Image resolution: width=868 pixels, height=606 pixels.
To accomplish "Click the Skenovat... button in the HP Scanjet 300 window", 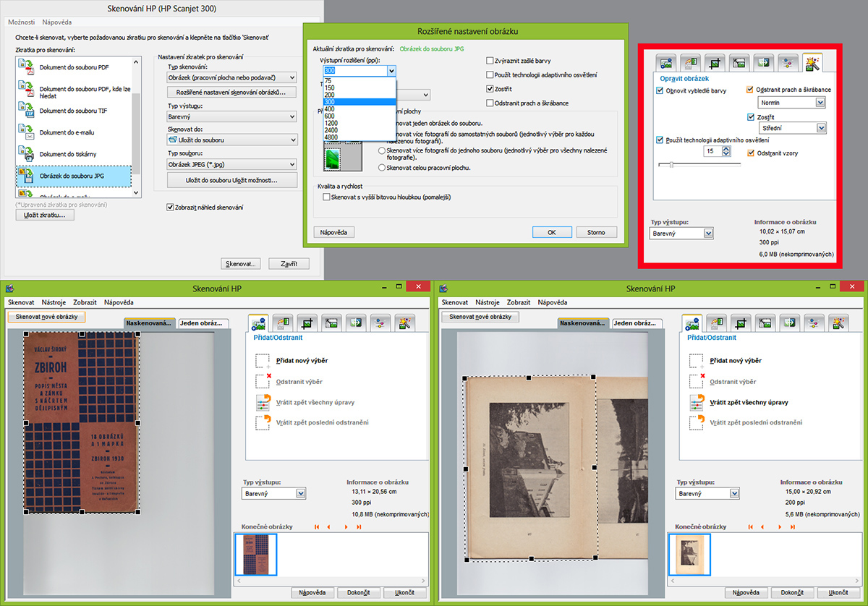I will click(x=242, y=264).
